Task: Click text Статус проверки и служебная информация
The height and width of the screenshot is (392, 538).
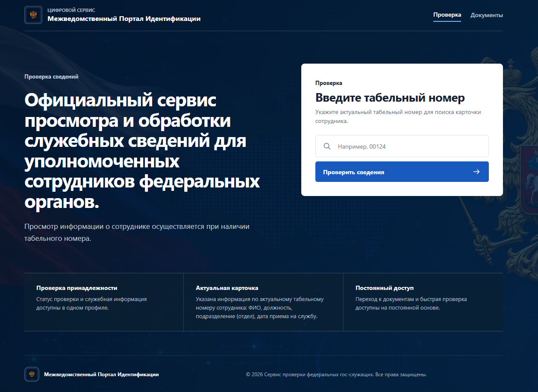Action: (x=91, y=303)
